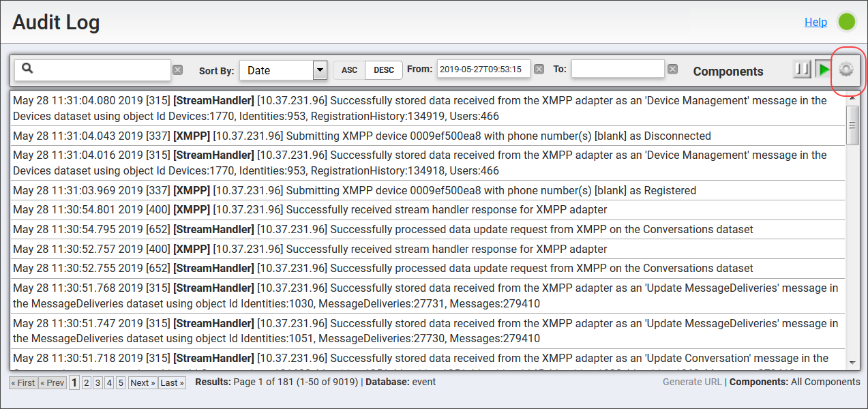This screenshot has width=868, height=409.
Task: Clear the To date using its X icon
Action: pos(672,68)
